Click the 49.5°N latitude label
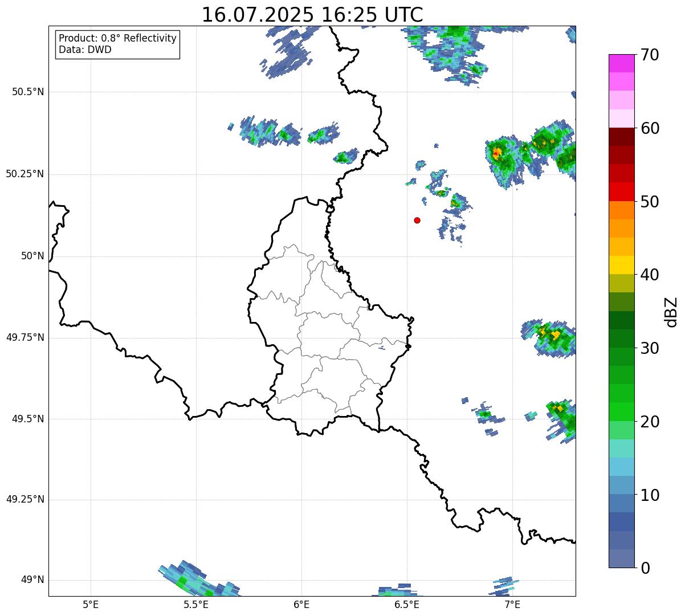This screenshot has width=685, height=616. click(28, 419)
